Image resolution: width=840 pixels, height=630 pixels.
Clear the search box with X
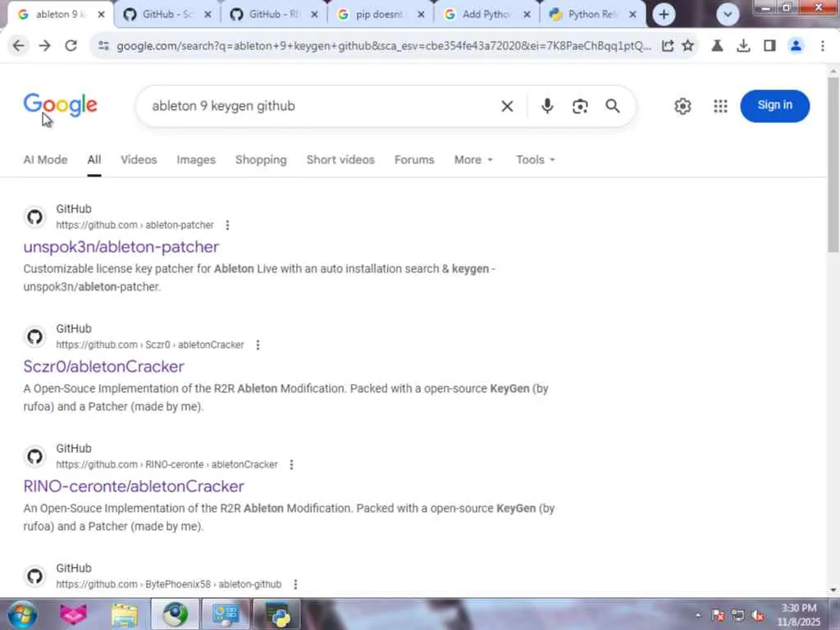[x=507, y=106]
